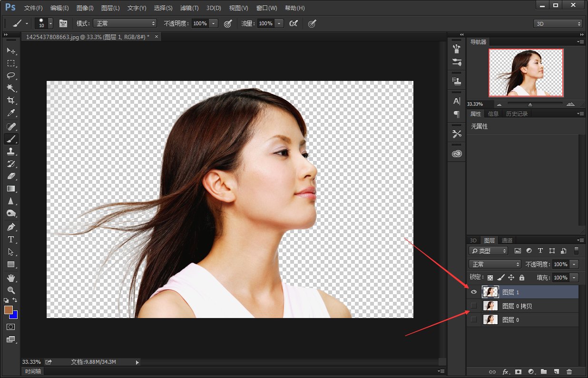
Task: Select the Crop tool
Action: [11, 100]
